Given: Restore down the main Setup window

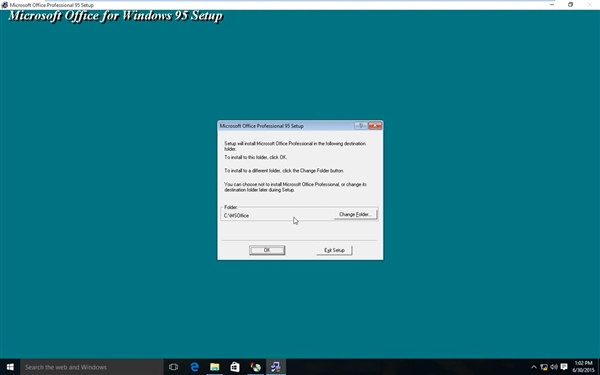Looking at the screenshot, I should (570, 5).
